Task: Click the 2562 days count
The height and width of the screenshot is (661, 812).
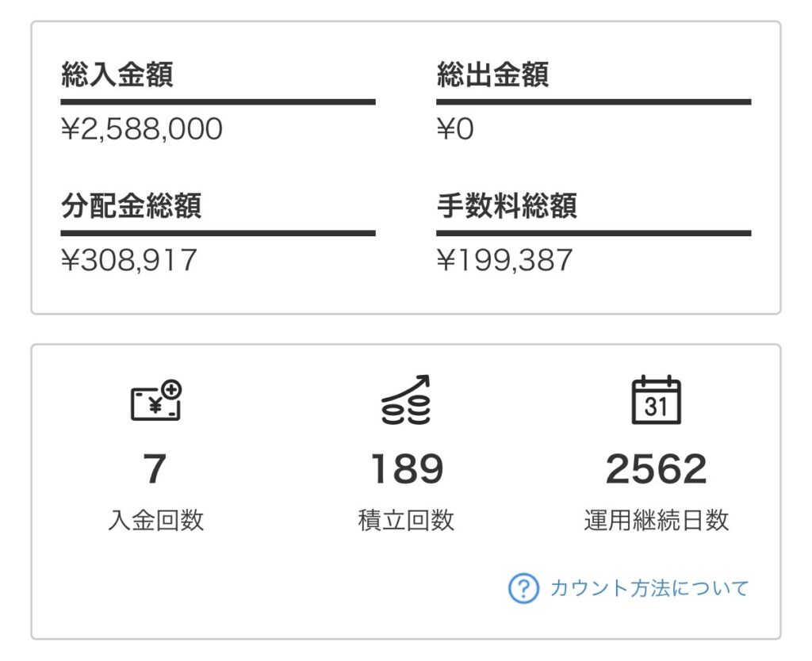Action: [x=656, y=469]
